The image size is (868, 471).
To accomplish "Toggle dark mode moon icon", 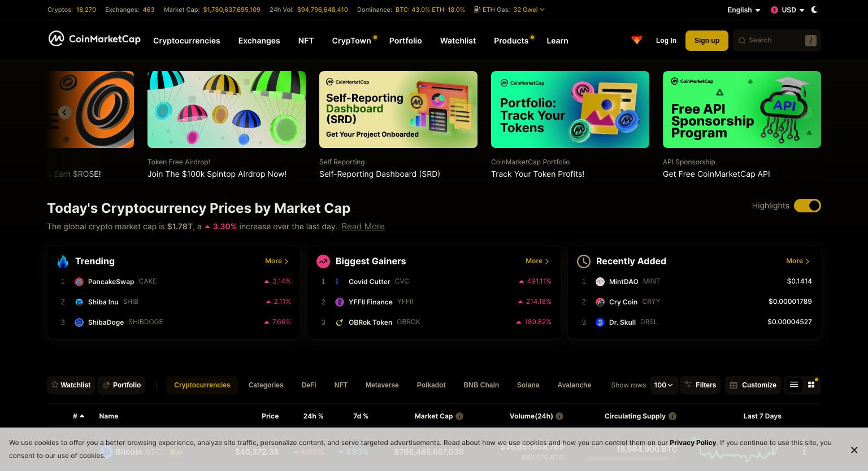I will (814, 10).
